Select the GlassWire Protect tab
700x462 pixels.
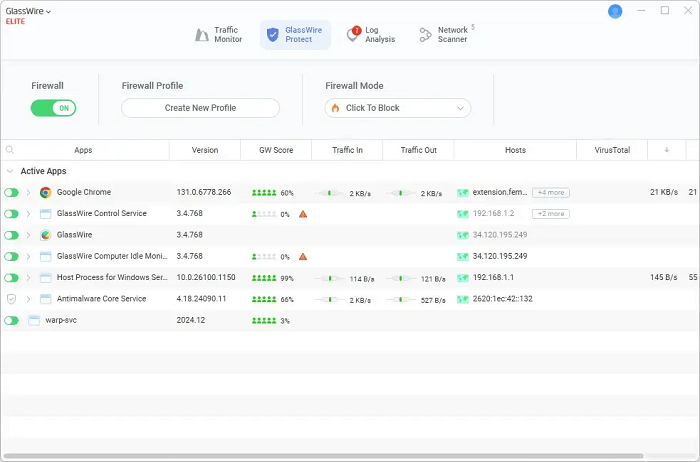295,34
